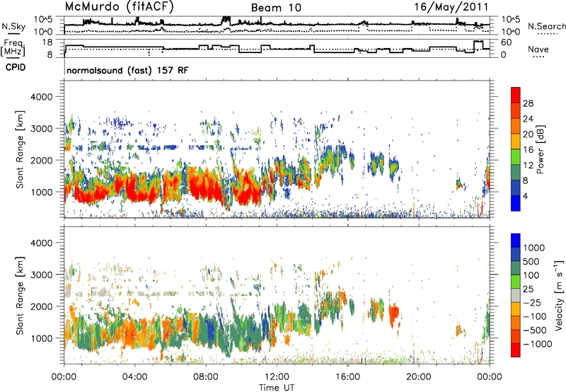Viewport: 566px width, 392px height.
Task: Click the '-25' label on Velocity colorbar
Action: coord(532,303)
